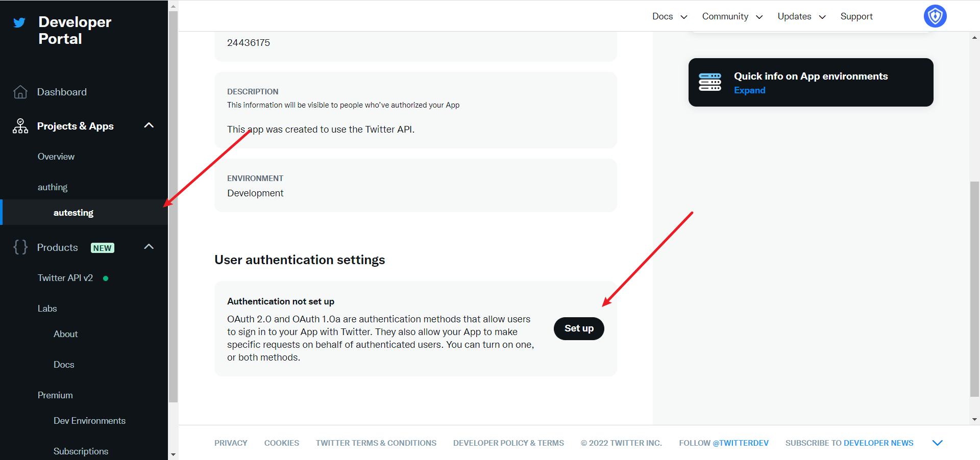
Task: Open the authing project
Action: coord(53,187)
